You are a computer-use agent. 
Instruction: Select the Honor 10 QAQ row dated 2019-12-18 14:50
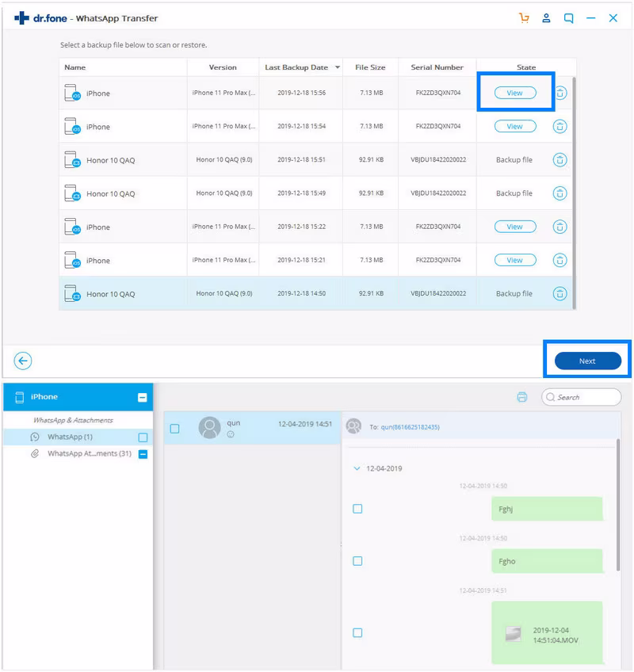coord(315,293)
